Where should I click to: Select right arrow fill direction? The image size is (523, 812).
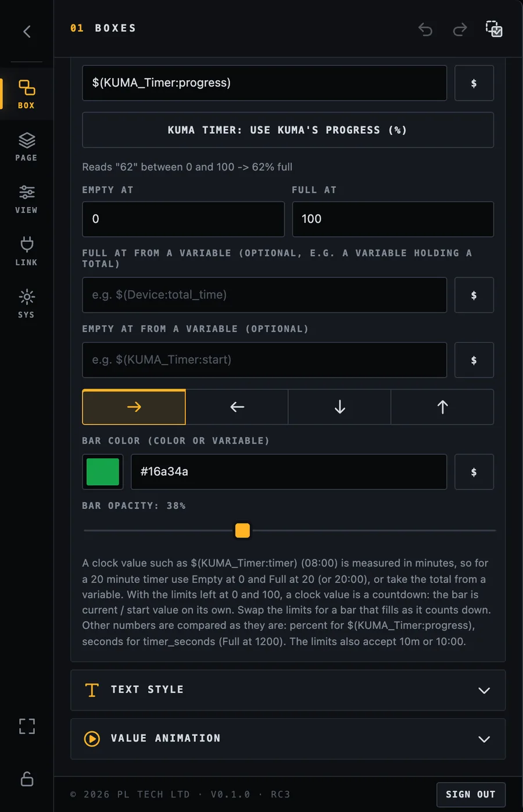[134, 407]
